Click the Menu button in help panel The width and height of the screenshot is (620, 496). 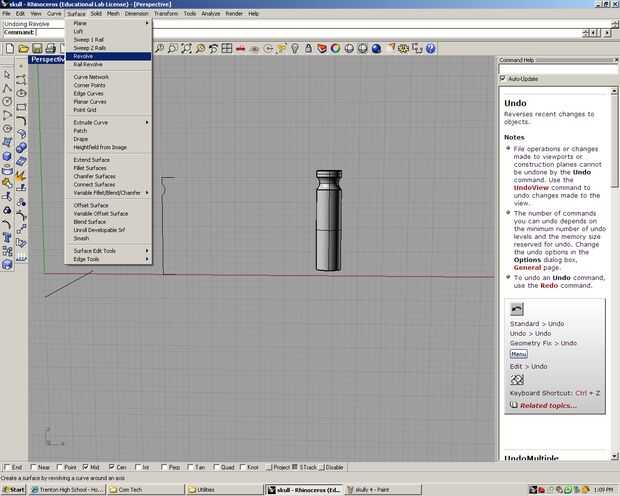[x=518, y=354]
